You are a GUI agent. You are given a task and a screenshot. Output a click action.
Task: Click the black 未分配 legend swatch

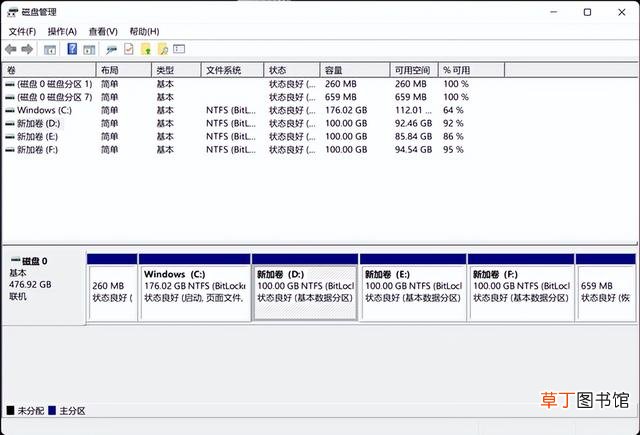pyautogui.click(x=11, y=411)
